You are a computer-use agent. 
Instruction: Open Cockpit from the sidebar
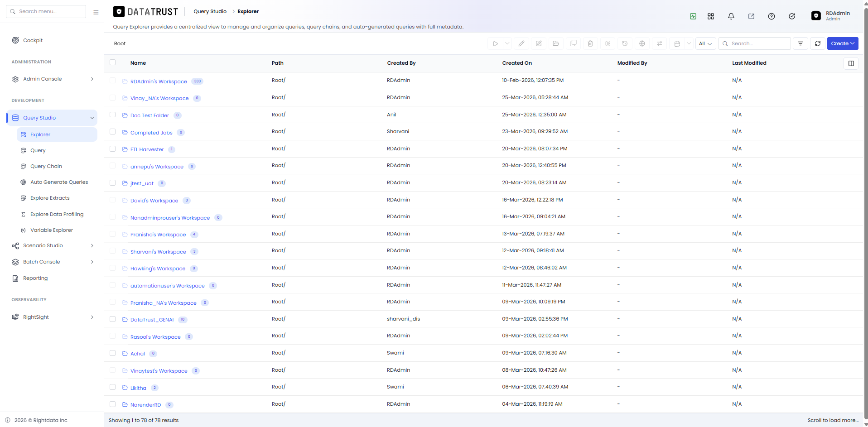33,40
